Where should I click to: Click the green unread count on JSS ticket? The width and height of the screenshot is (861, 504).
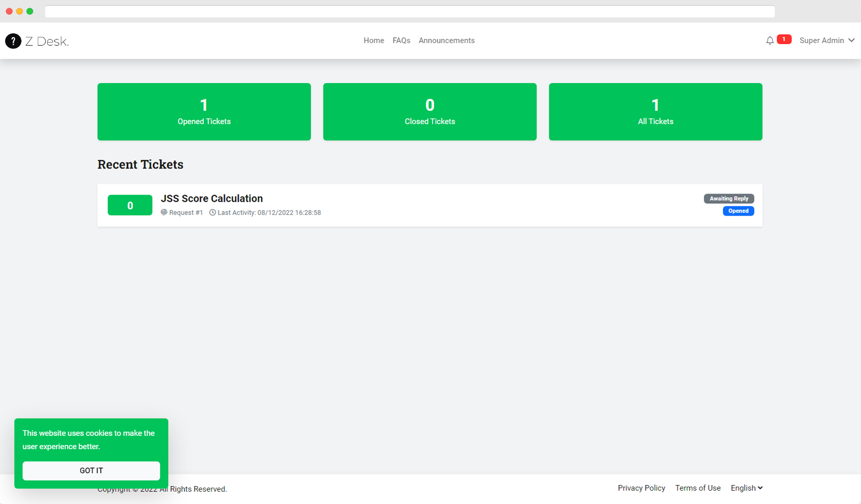click(130, 205)
